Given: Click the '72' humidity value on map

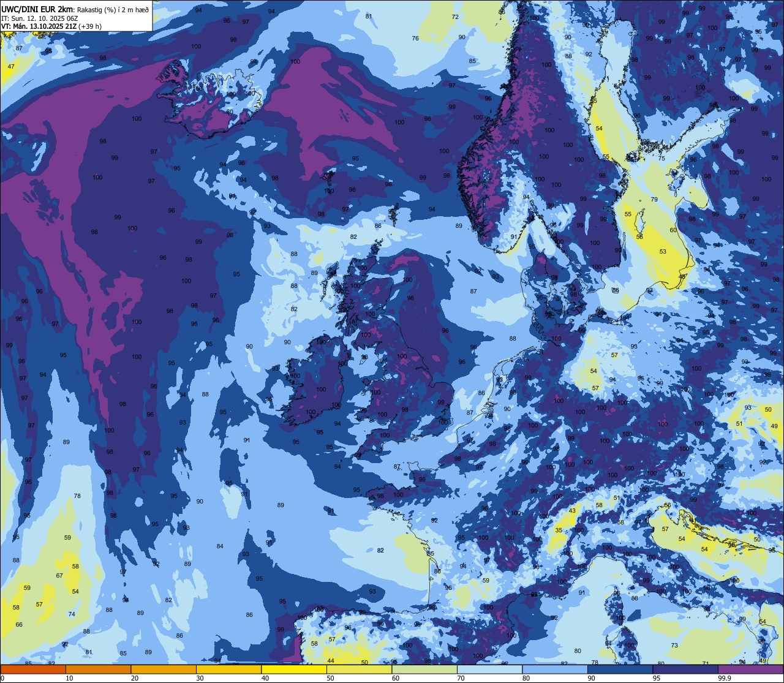Looking at the screenshot, I should [x=455, y=17].
